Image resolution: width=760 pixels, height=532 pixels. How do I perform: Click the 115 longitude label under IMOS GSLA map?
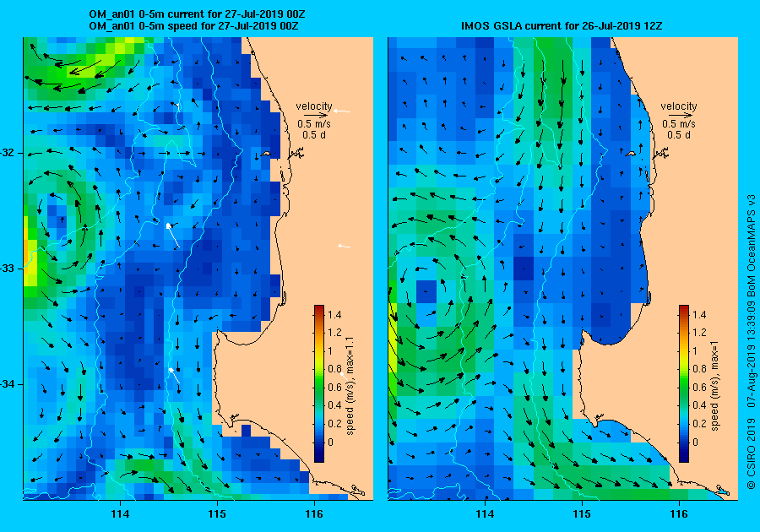(x=582, y=514)
